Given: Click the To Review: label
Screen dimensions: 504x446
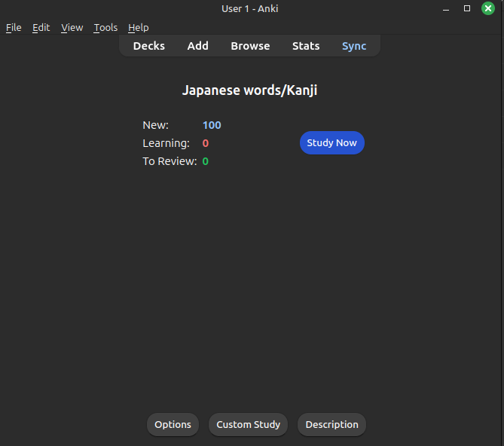Looking at the screenshot, I should click(x=170, y=161).
